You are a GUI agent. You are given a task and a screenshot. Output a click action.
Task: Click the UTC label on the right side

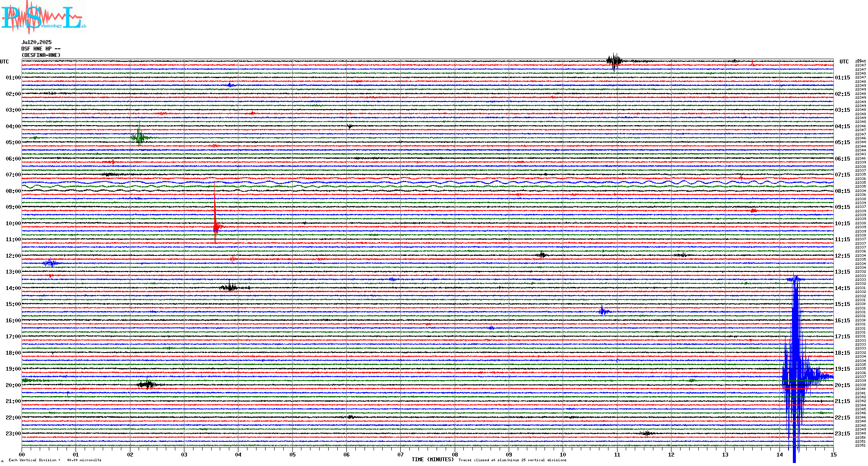[x=844, y=62]
